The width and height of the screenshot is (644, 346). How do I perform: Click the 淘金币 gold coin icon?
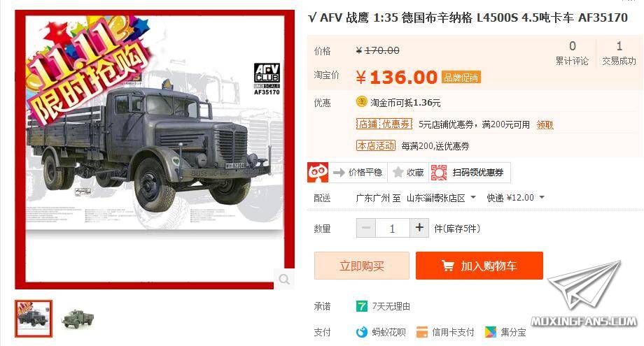point(361,101)
